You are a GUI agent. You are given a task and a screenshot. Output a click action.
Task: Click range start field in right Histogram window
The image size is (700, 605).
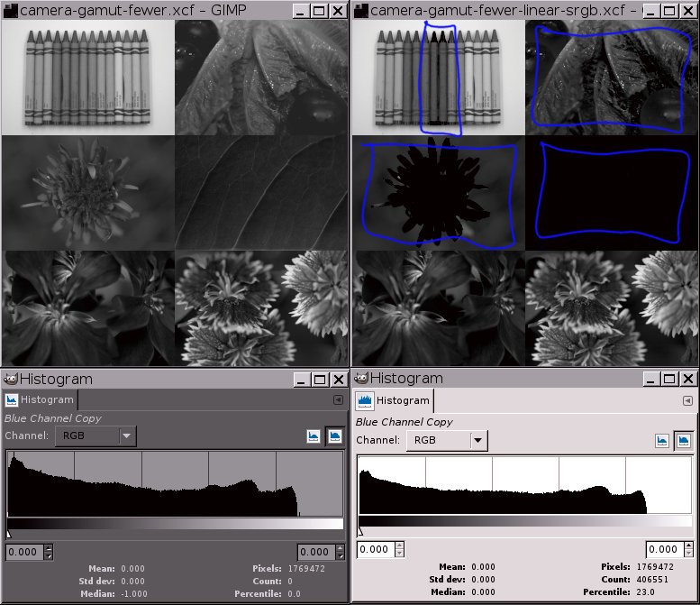coord(376,549)
